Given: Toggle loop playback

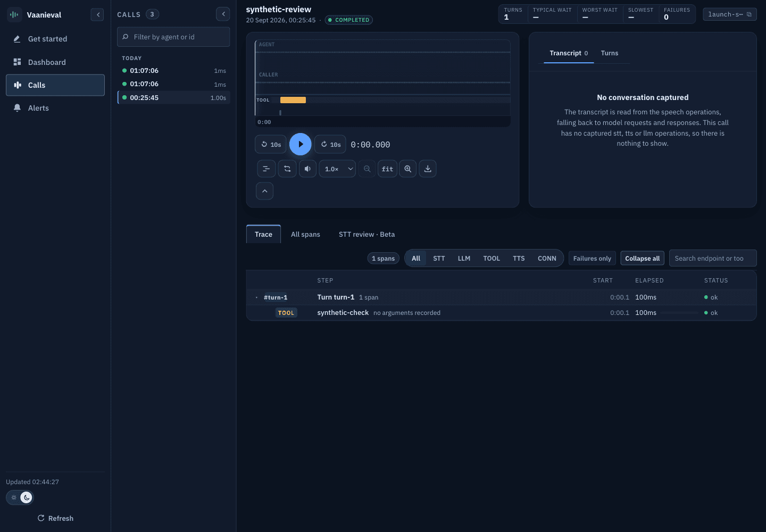Looking at the screenshot, I should (287, 169).
